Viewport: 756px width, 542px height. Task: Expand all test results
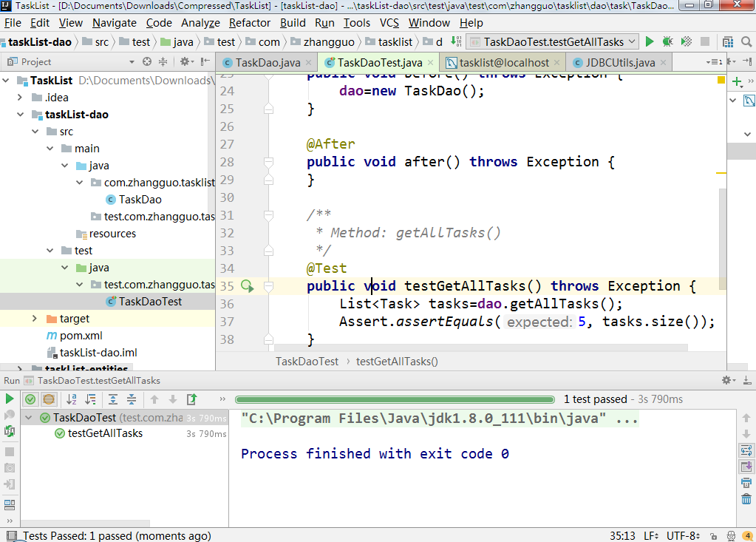(x=113, y=399)
